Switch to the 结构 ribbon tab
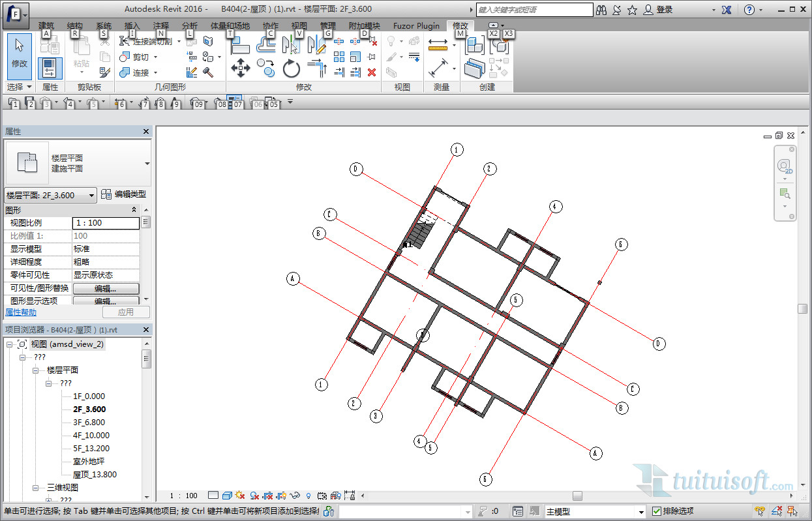Viewport: 812px width, 521px height. 75,26
